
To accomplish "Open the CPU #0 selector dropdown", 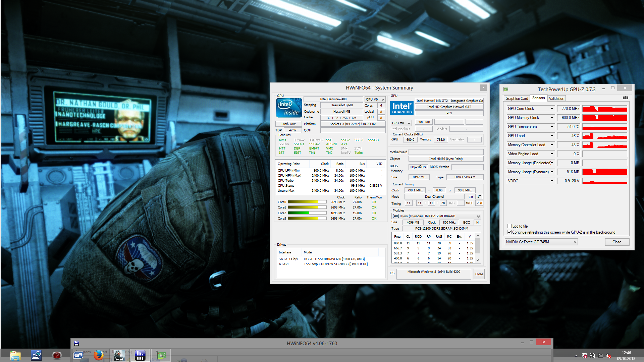I will pyautogui.click(x=382, y=100).
